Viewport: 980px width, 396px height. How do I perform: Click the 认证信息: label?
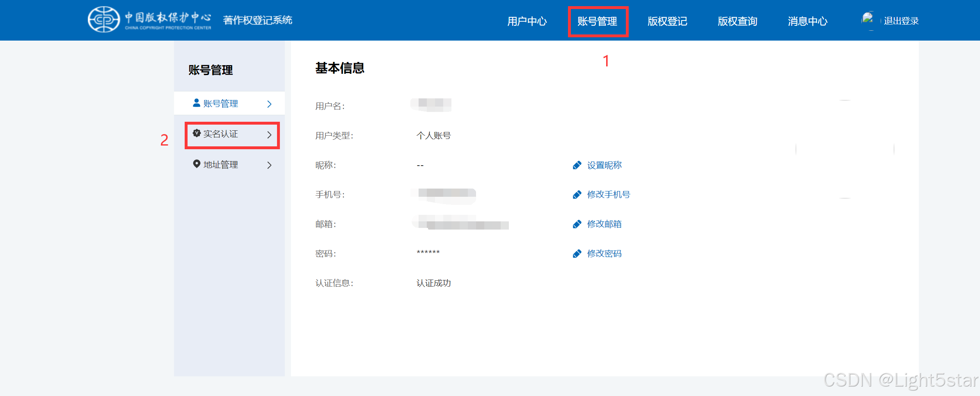click(x=334, y=283)
